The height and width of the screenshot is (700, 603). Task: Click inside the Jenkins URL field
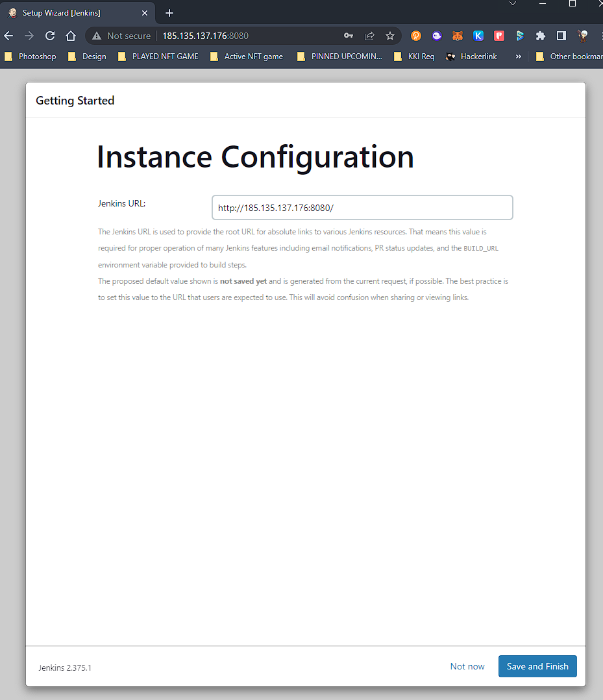[x=362, y=207]
